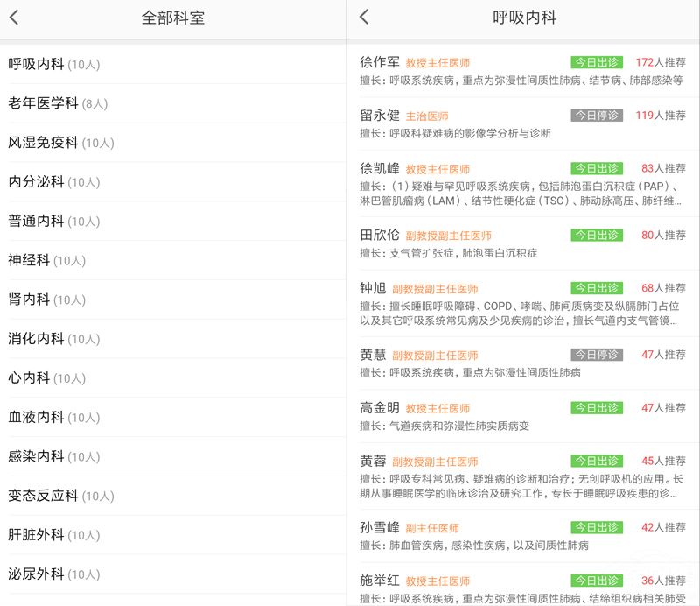This screenshot has width=700, height=606.
Task: Open doctor 徐作军's profile
Action: (x=381, y=62)
